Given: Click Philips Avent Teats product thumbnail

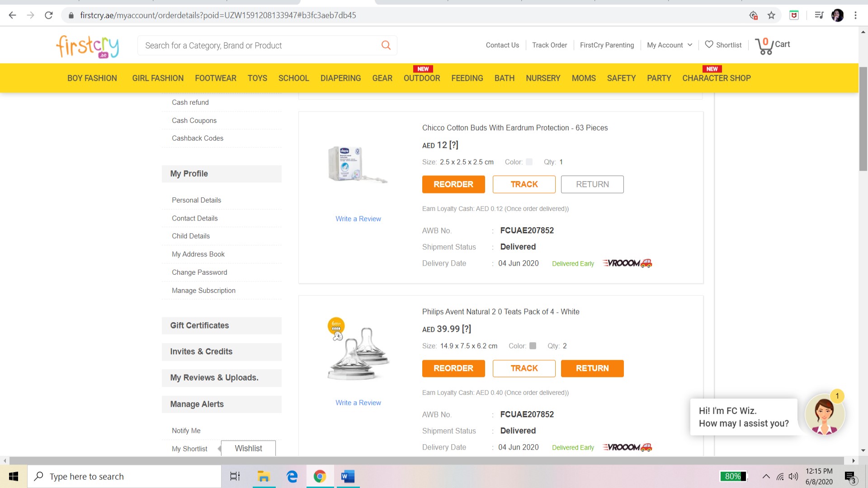Looking at the screenshot, I should [x=358, y=349].
